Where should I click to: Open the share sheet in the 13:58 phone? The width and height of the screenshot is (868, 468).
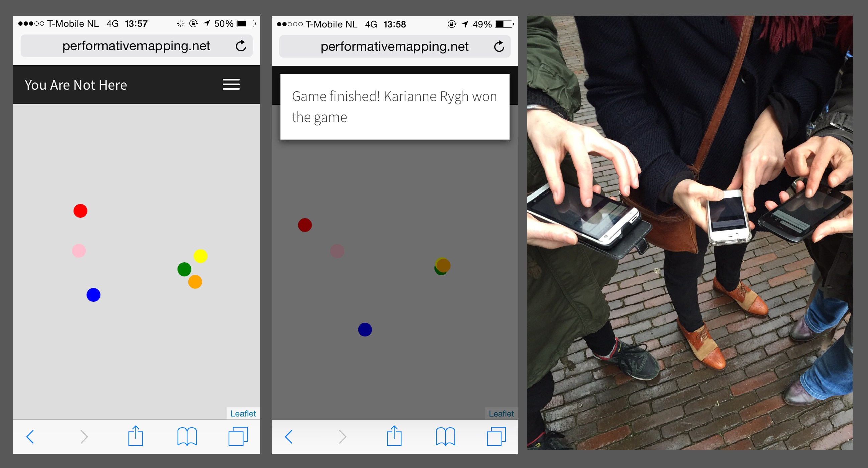click(394, 436)
